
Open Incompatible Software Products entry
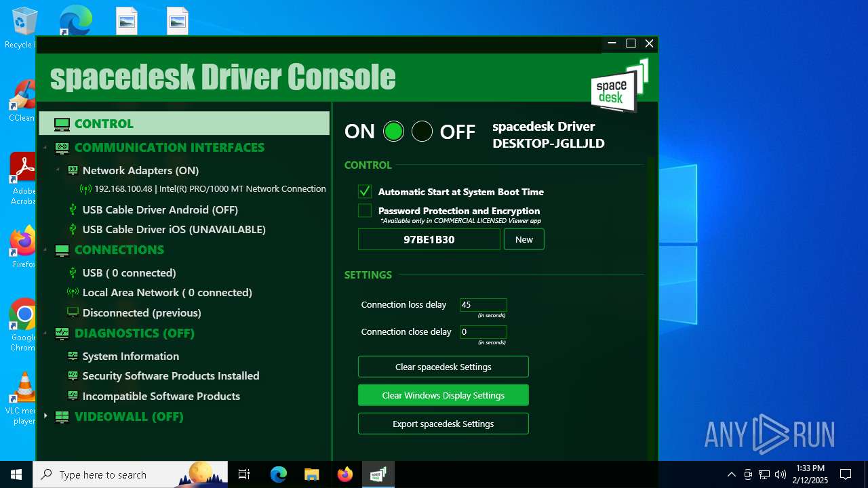click(161, 396)
